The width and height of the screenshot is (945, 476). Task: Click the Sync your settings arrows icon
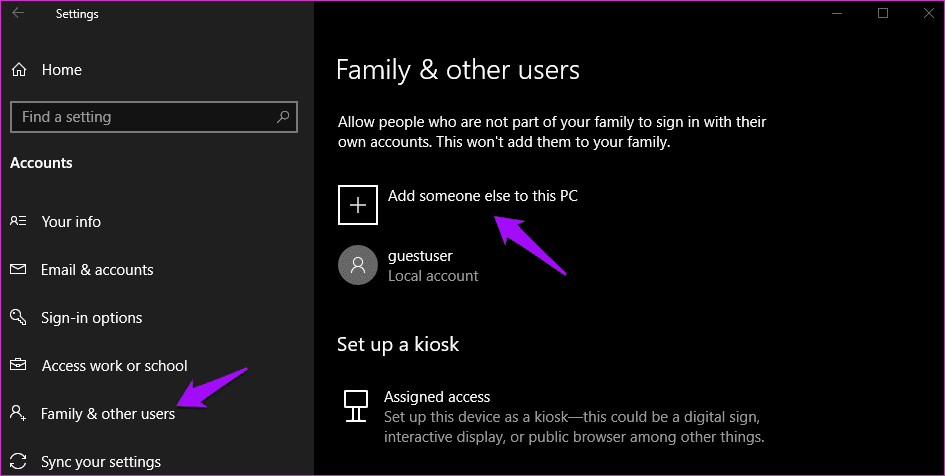click(x=18, y=462)
